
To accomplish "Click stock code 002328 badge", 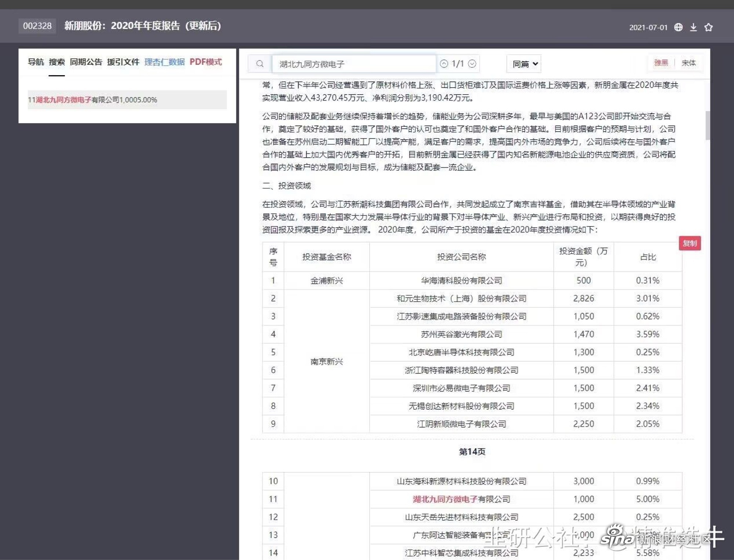I will coord(37,26).
